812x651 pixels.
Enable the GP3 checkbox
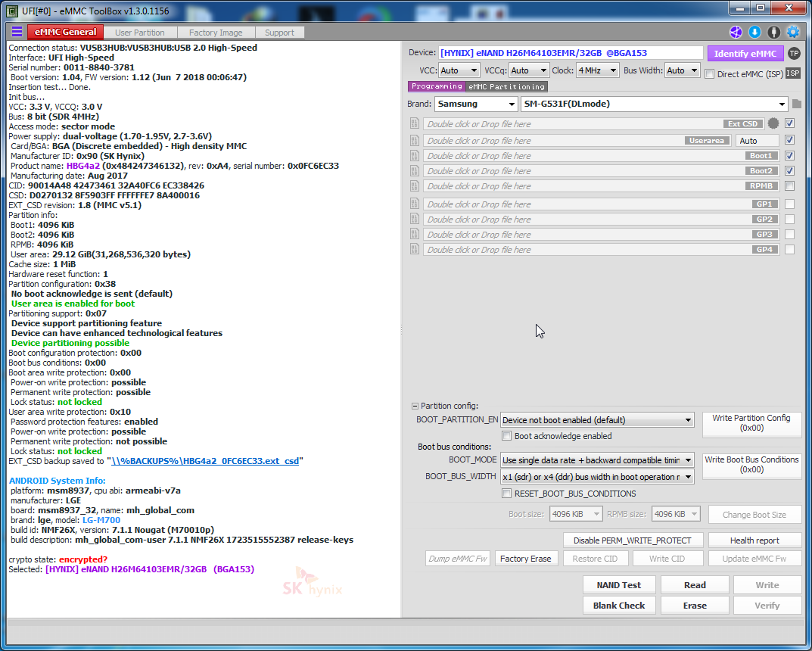pyautogui.click(x=789, y=234)
